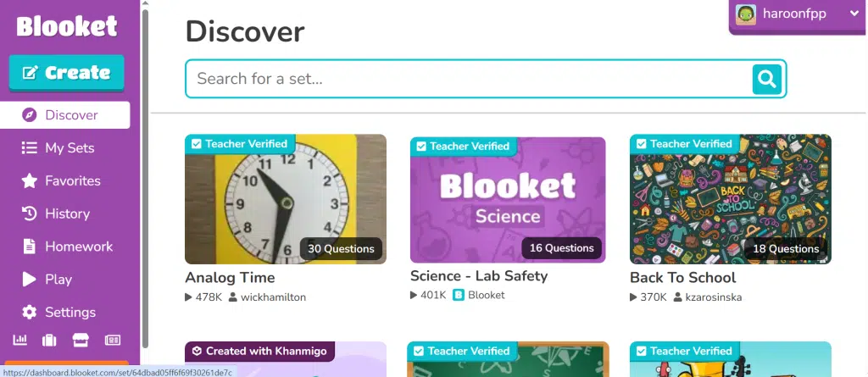
Task: Open the Blooks suitcase icon
Action: pos(49,340)
